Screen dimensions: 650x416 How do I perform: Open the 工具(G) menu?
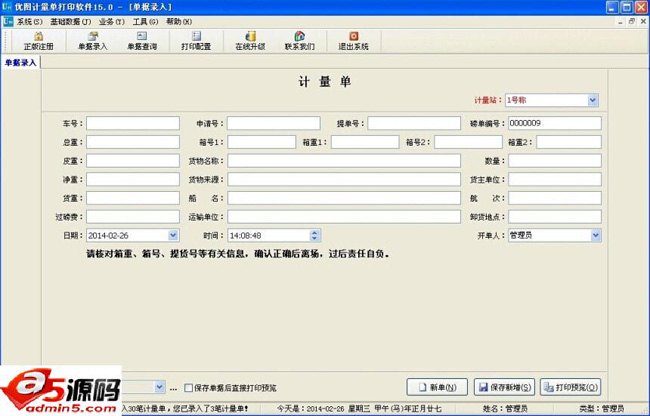(x=145, y=22)
